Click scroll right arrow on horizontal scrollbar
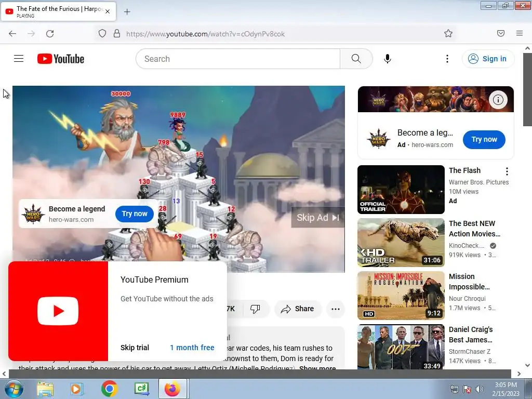 [x=519, y=374]
